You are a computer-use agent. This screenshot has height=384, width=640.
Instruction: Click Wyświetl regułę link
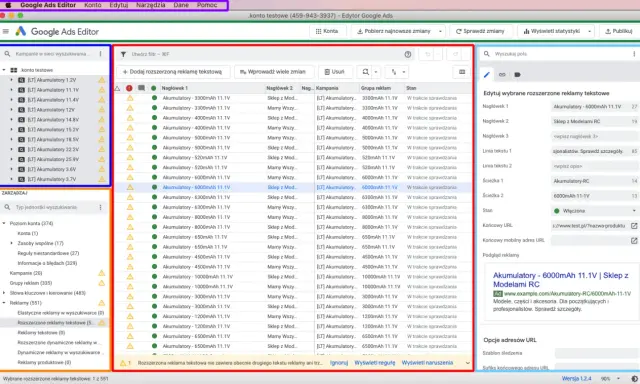(375, 363)
